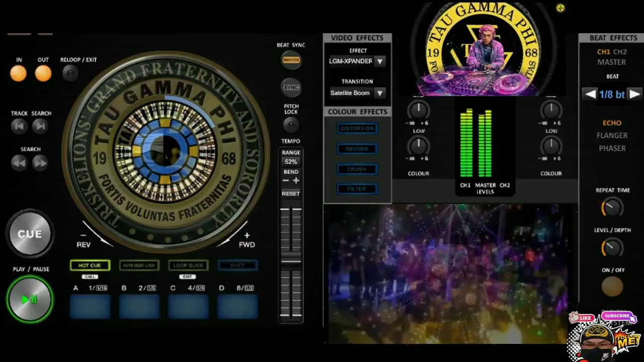Screen dimensions: 644x362
Task: Increase beat value with right arrow
Action: click(635, 94)
